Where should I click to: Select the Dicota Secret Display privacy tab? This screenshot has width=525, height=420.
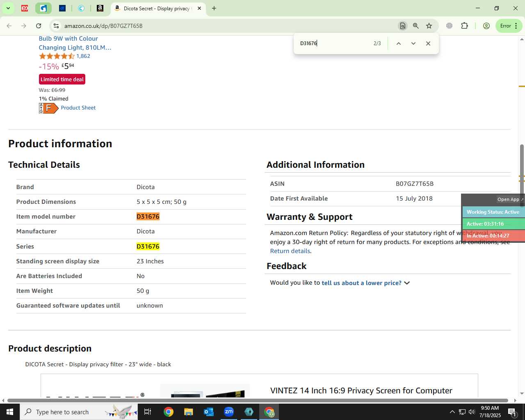(x=157, y=8)
